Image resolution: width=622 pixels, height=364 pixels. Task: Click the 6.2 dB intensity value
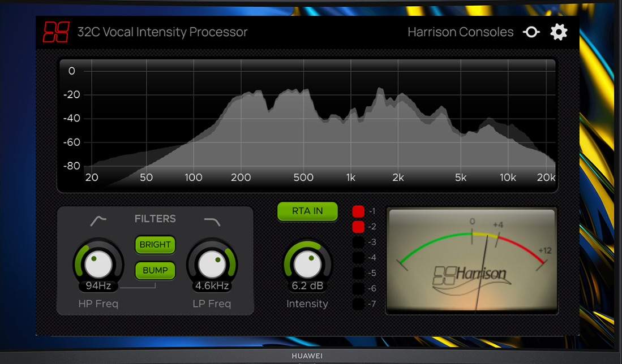coord(307,286)
